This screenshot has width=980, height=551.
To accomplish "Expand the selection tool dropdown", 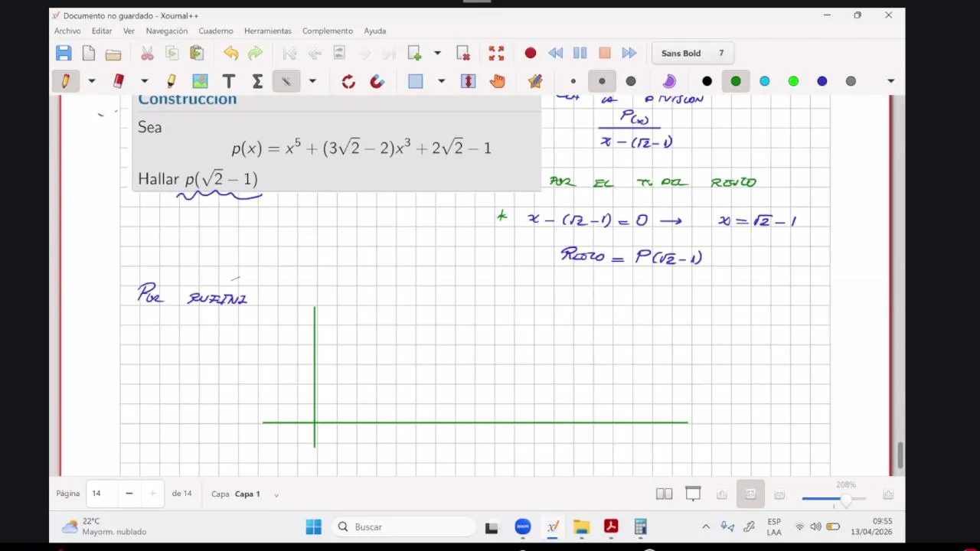I will (441, 81).
